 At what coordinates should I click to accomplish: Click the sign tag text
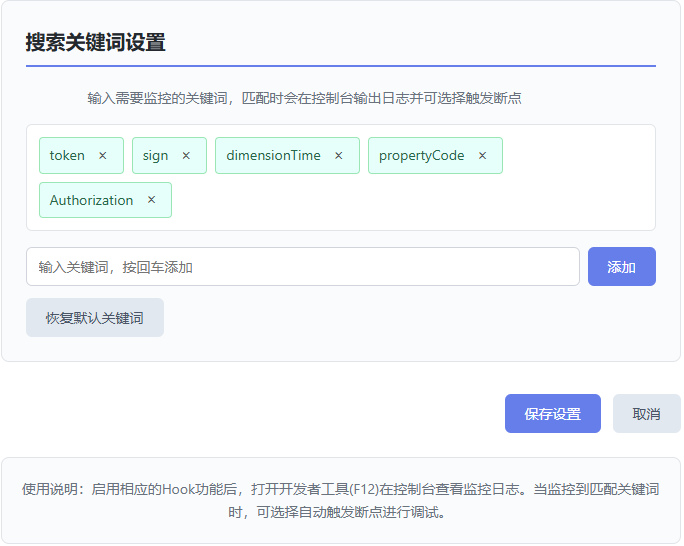(155, 156)
